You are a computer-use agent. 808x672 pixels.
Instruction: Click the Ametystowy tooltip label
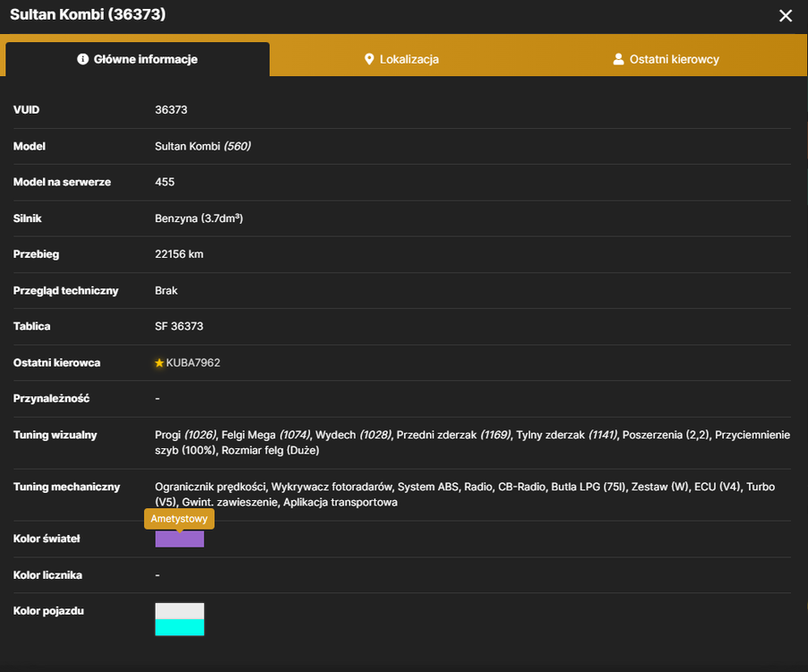point(179,519)
